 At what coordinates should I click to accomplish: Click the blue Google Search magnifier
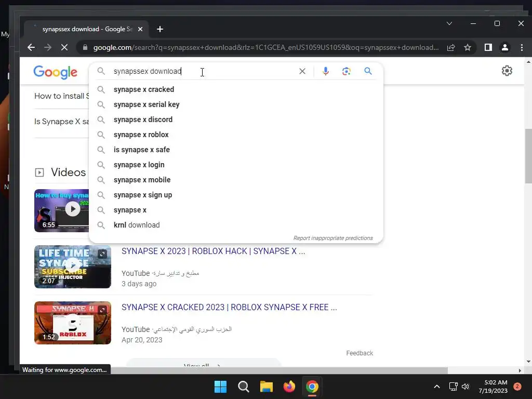[368, 71]
